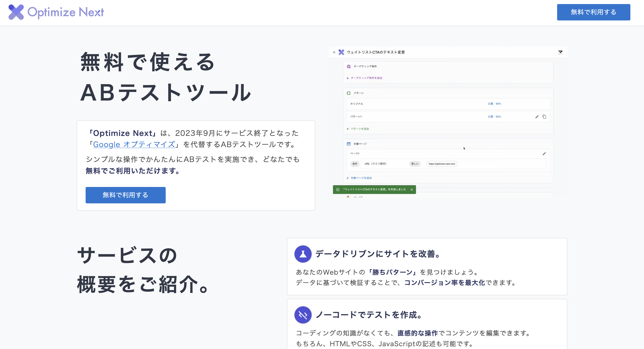Click the 等しい chip
The height and width of the screenshot is (349, 644).
(x=415, y=164)
